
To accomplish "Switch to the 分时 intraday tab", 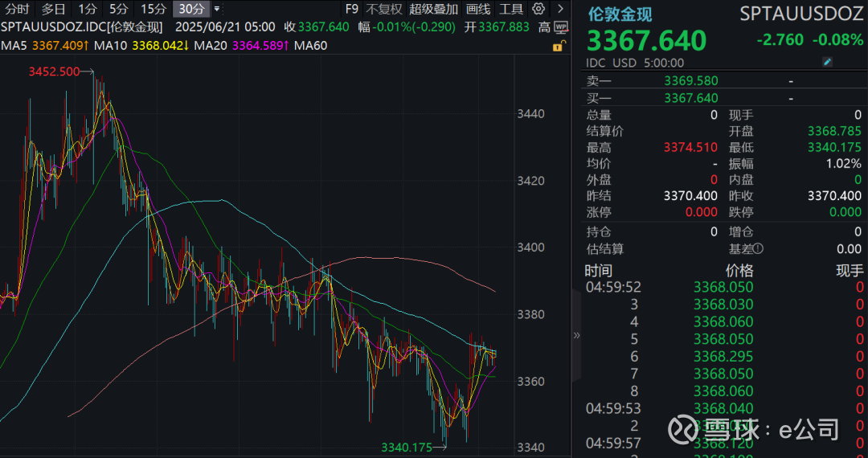I will coord(18,10).
